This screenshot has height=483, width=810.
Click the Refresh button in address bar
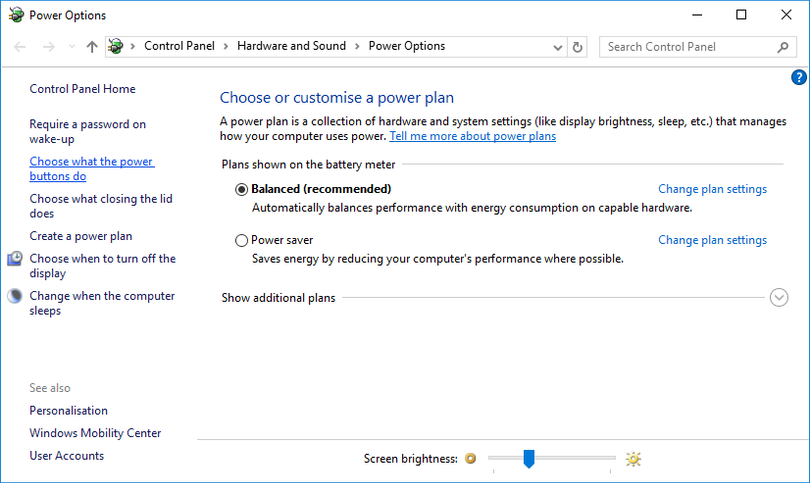(x=577, y=47)
